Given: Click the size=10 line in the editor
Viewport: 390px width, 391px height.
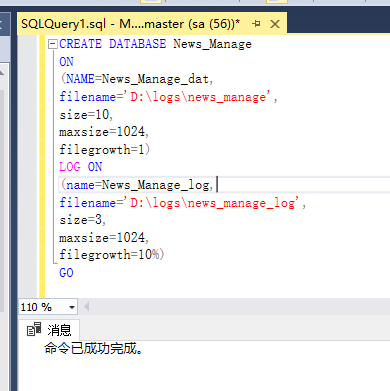Looking at the screenshot, I should 86,115.
